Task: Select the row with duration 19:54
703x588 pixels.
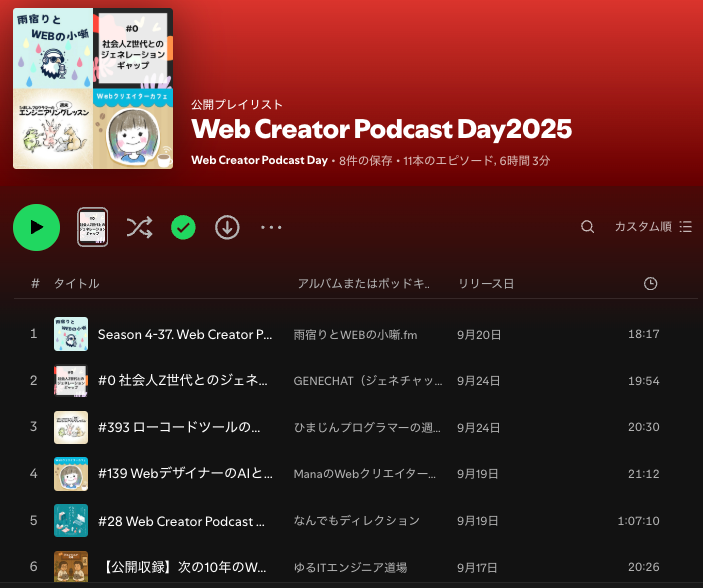Action: pyautogui.click(x=355, y=381)
